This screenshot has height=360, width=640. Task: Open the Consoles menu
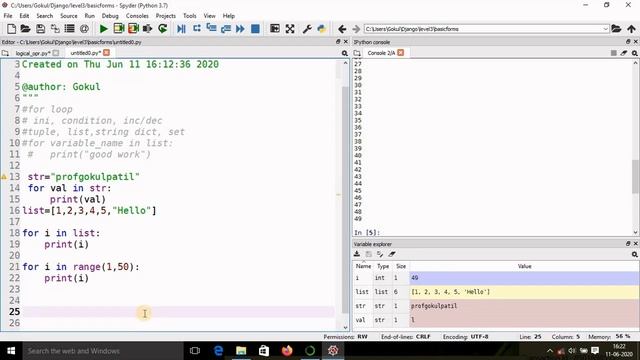click(137, 16)
